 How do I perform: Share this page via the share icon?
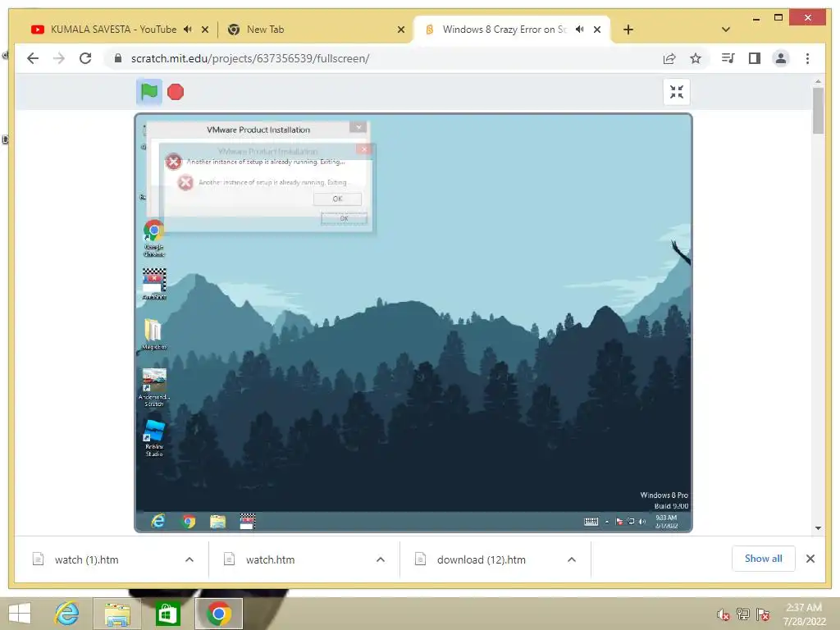pos(669,58)
